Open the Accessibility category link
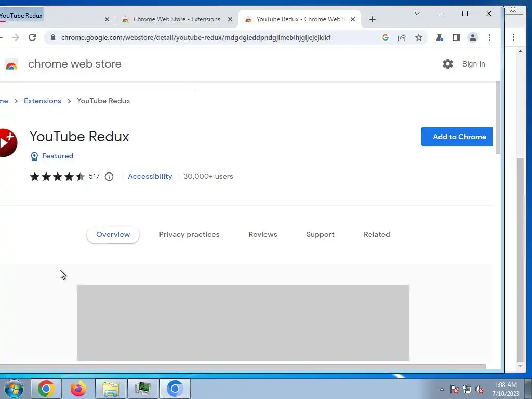532x399 pixels. [150, 177]
